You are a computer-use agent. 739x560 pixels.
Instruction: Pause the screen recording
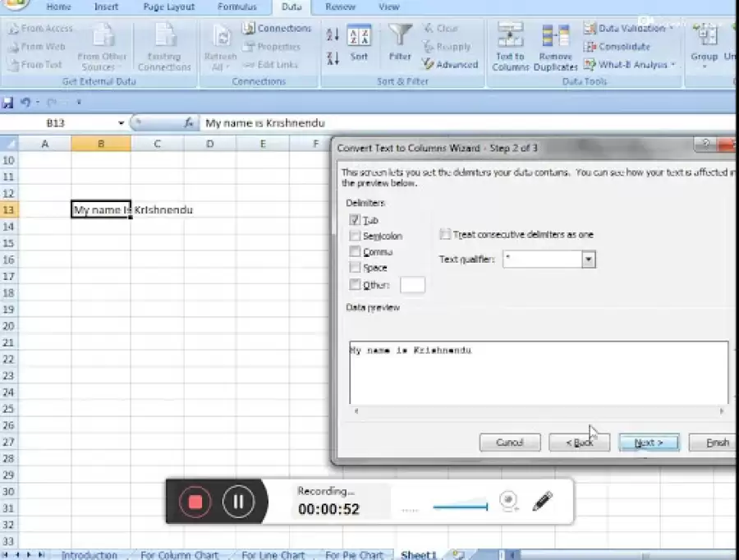tap(238, 501)
